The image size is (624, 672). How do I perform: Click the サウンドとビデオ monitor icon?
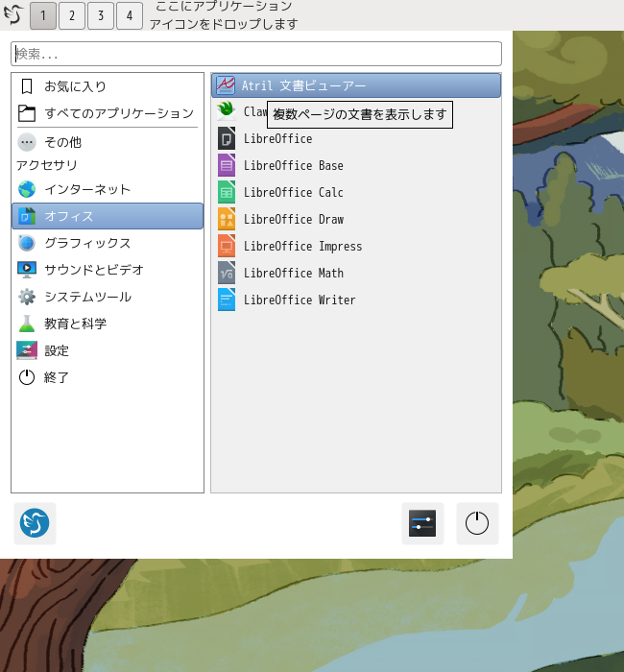(x=27, y=270)
